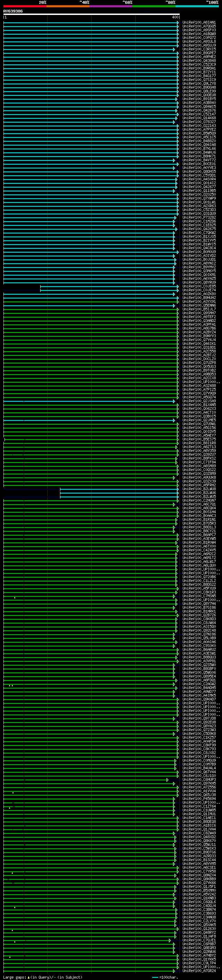Select hit label UniRef100_Q14K68
Viewport: 222px width, 980px height.
tap(199, 118)
